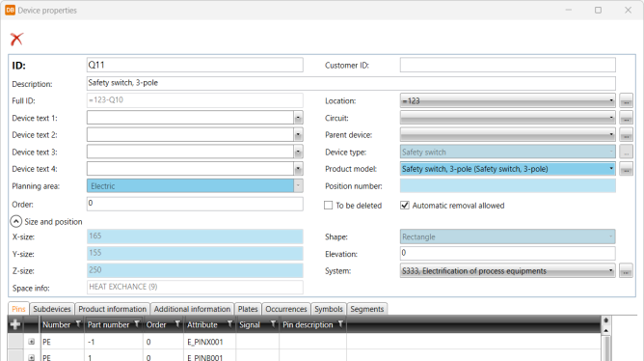Open the Device text 1 dropdown
The height and width of the screenshot is (361, 644).
tap(298, 118)
